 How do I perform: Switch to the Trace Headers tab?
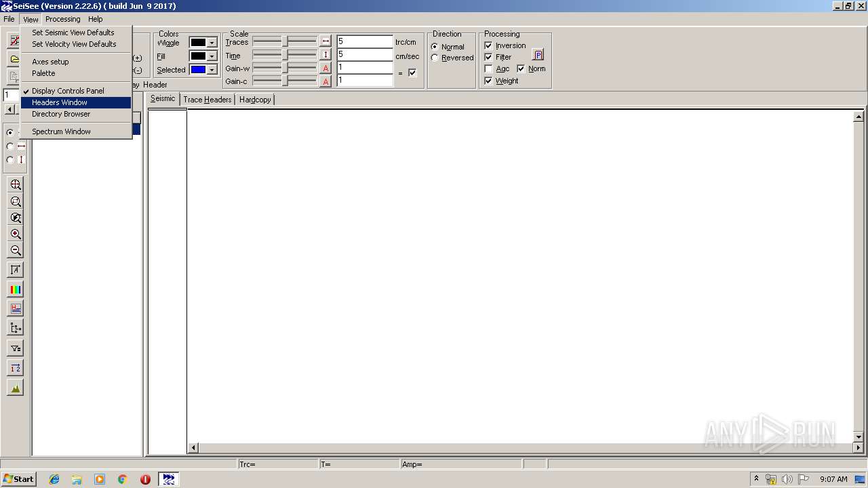click(x=208, y=100)
